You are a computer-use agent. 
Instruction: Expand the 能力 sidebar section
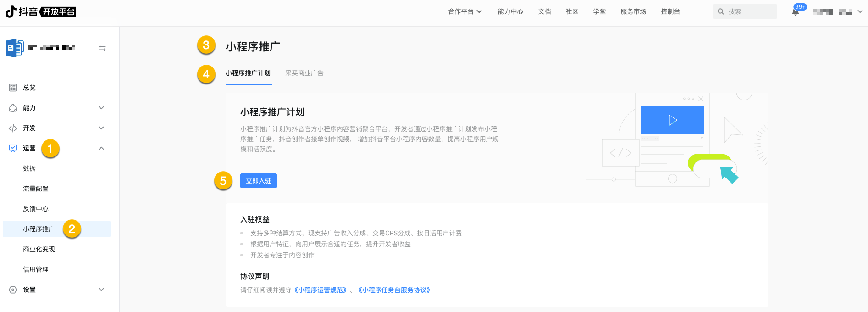coord(101,108)
